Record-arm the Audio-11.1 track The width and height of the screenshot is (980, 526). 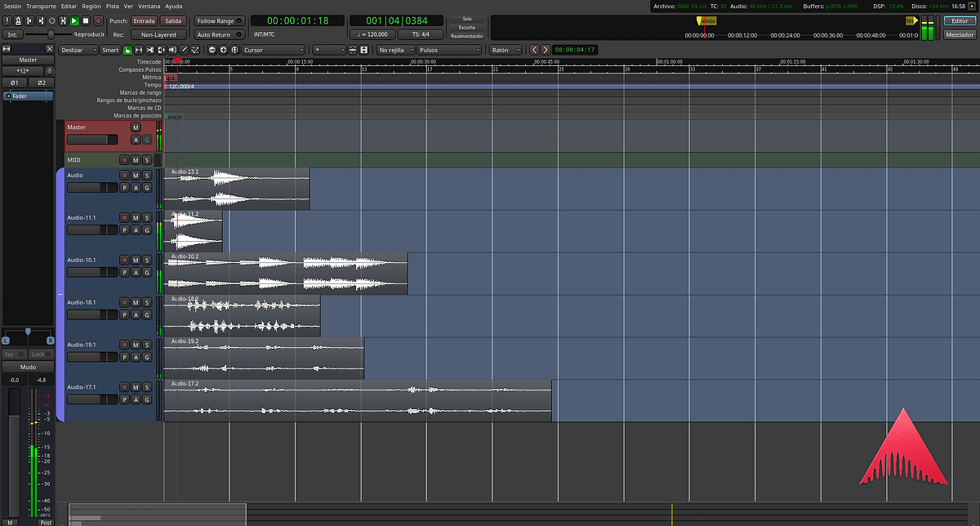(x=124, y=218)
